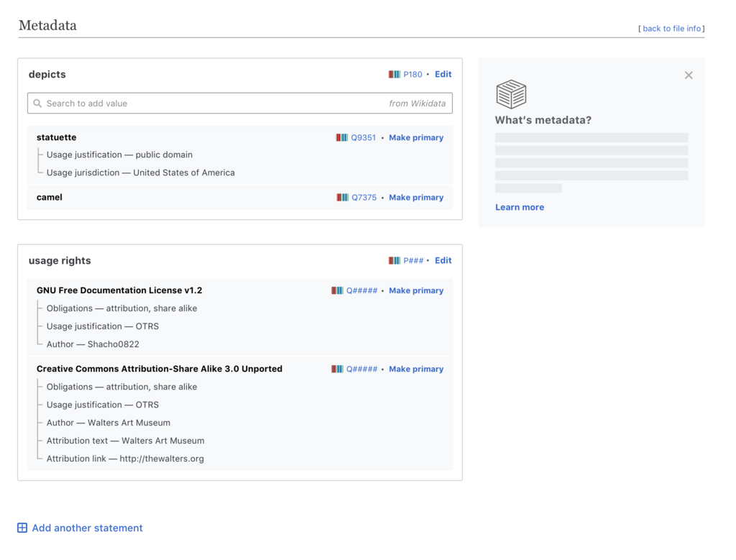Edit the depicts statement

443,74
